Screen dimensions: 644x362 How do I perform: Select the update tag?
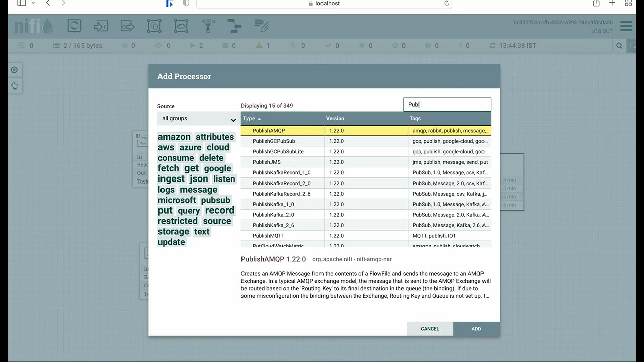pos(172,242)
